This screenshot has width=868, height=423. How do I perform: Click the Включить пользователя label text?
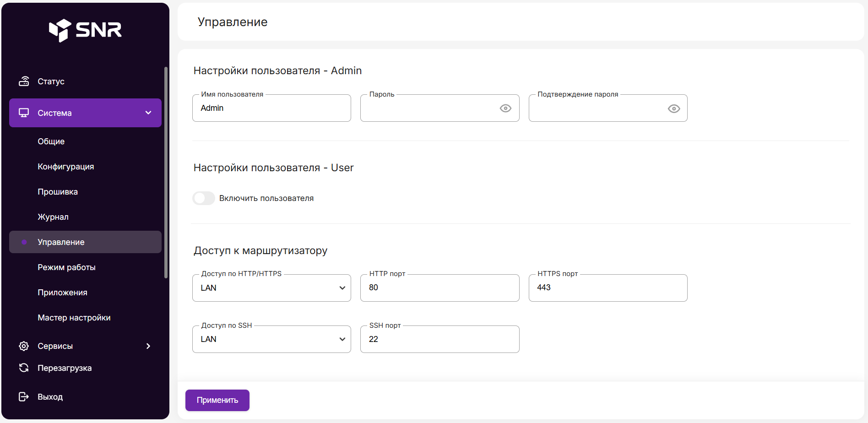(266, 198)
